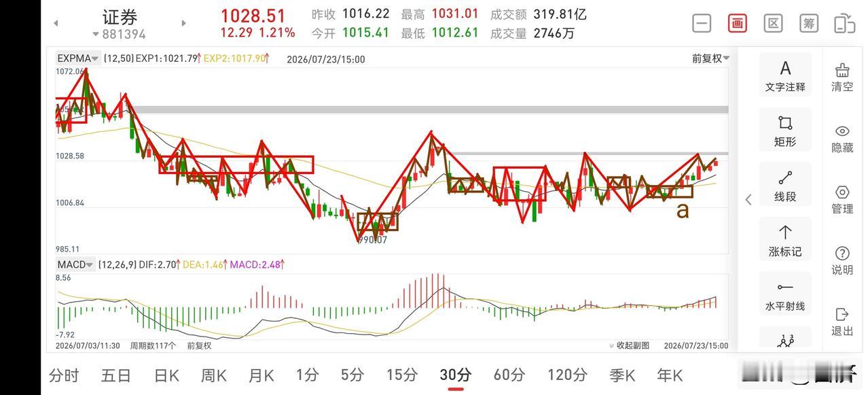Open drawing 管理 management

click(842, 199)
